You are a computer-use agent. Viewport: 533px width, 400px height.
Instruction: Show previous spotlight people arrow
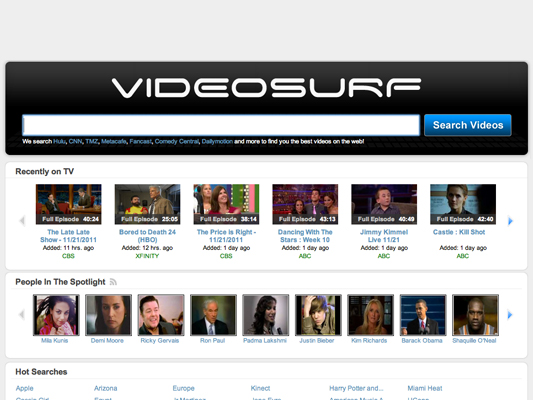click(x=22, y=315)
